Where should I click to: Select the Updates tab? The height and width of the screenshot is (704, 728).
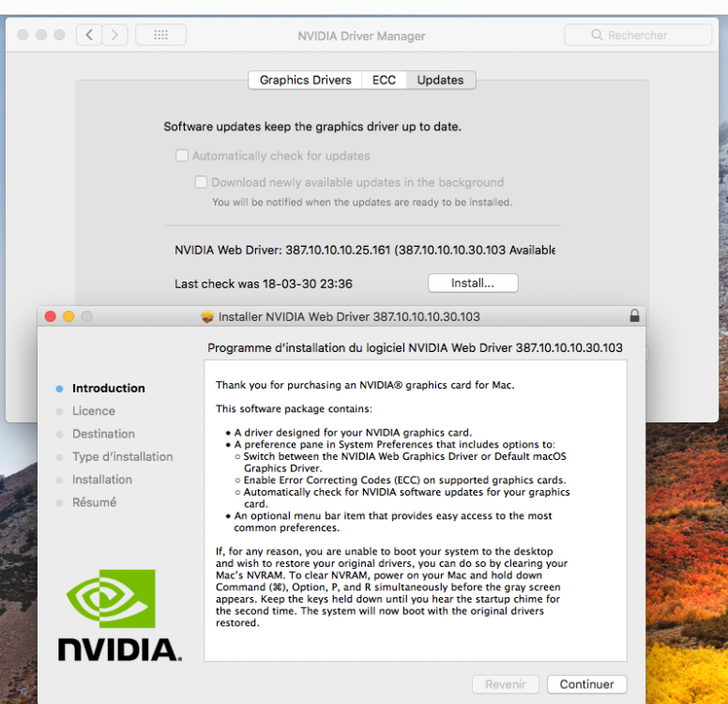[440, 80]
